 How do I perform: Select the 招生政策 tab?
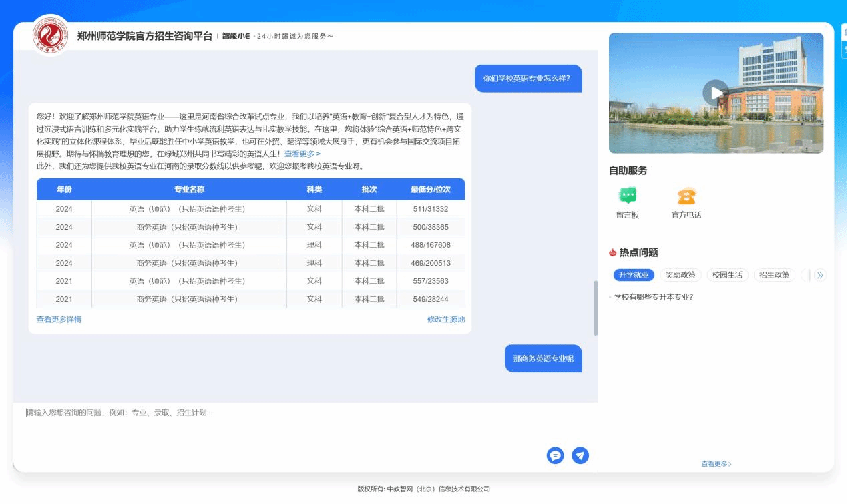pos(774,275)
